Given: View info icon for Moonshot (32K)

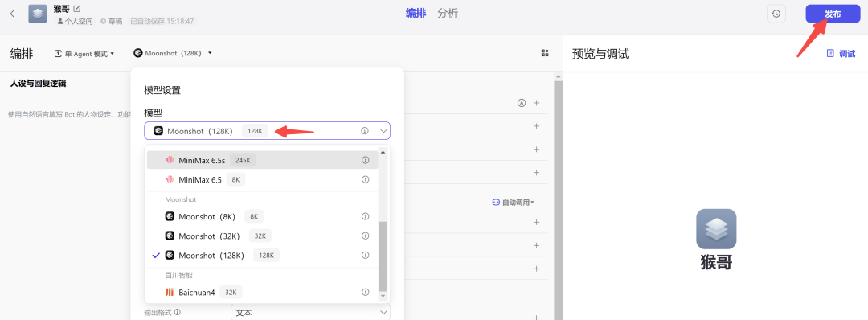Looking at the screenshot, I should pyautogui.click(x=366, y=236).
